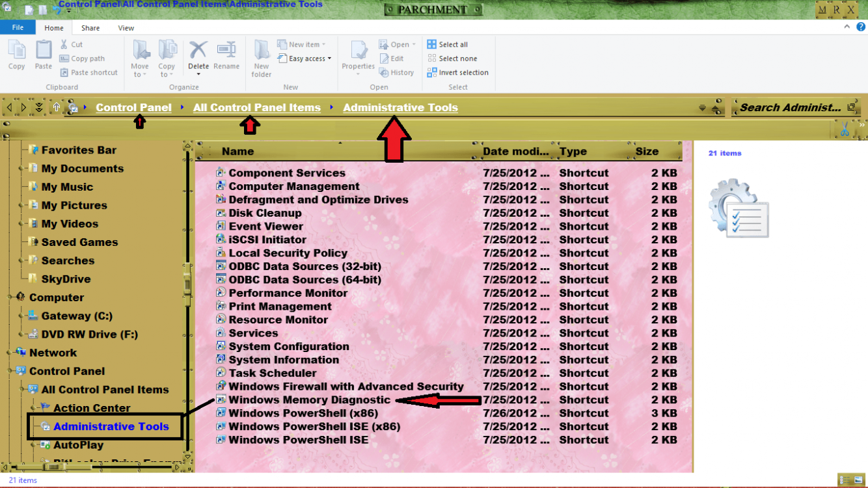Sort by the Size column header

click(x=647, y=151)
